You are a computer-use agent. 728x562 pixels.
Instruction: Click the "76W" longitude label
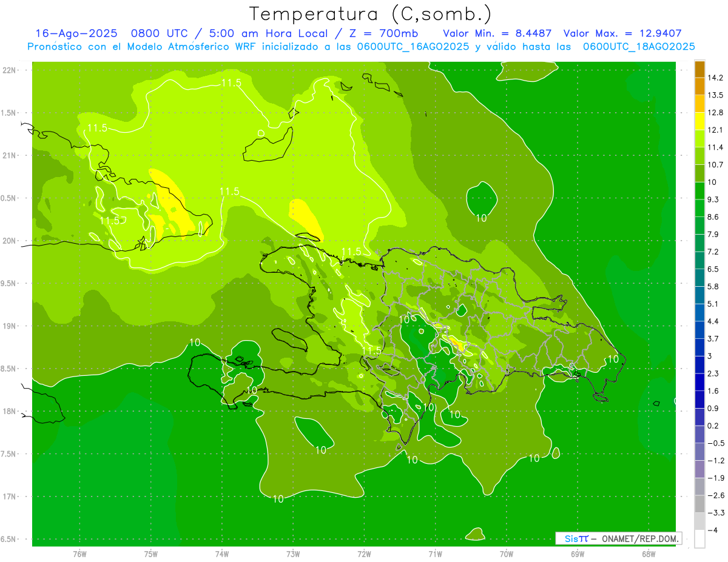pos(79,554)
